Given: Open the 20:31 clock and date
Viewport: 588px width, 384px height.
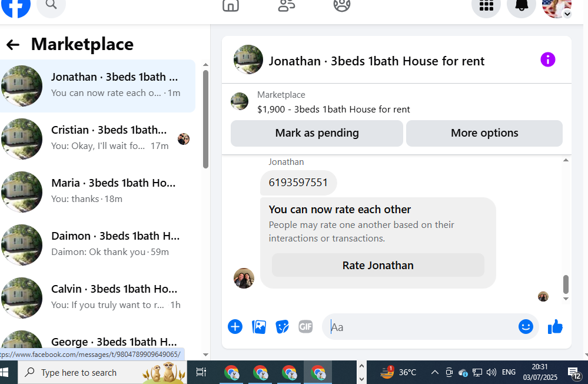Looking at the screenshot, I should point(540,372).
